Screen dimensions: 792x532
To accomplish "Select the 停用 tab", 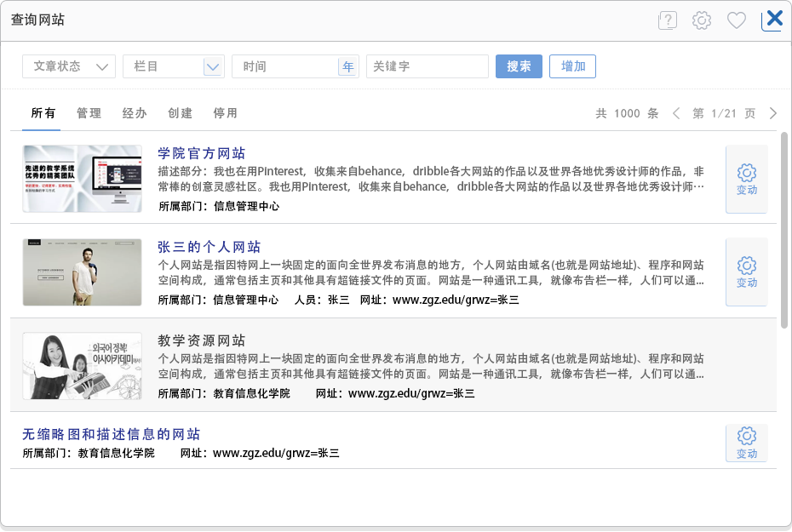I will click(225, 113).
